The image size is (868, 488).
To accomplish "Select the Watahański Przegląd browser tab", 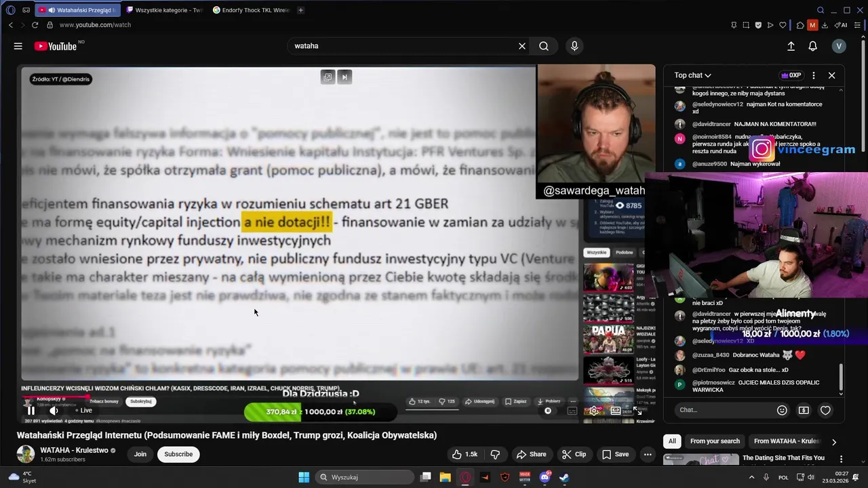I will 78,10.
